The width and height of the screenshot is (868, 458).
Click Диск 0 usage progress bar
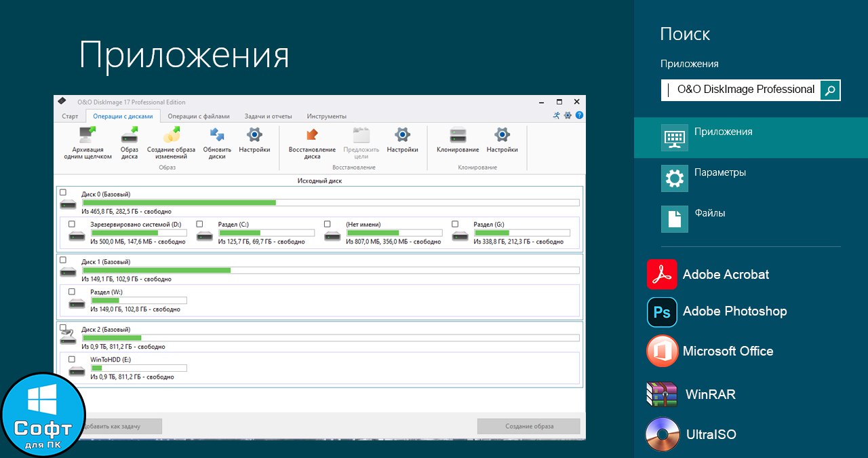pyautogui.click(x=330, y=202)
